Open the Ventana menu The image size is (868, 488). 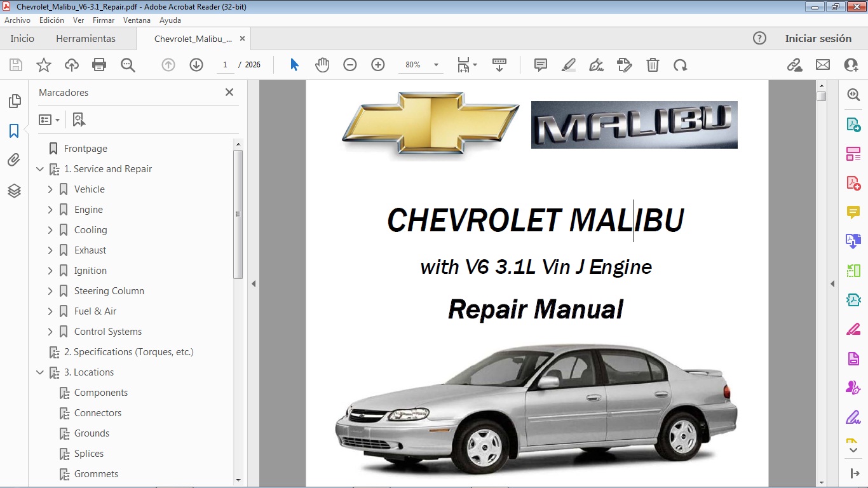137,20
